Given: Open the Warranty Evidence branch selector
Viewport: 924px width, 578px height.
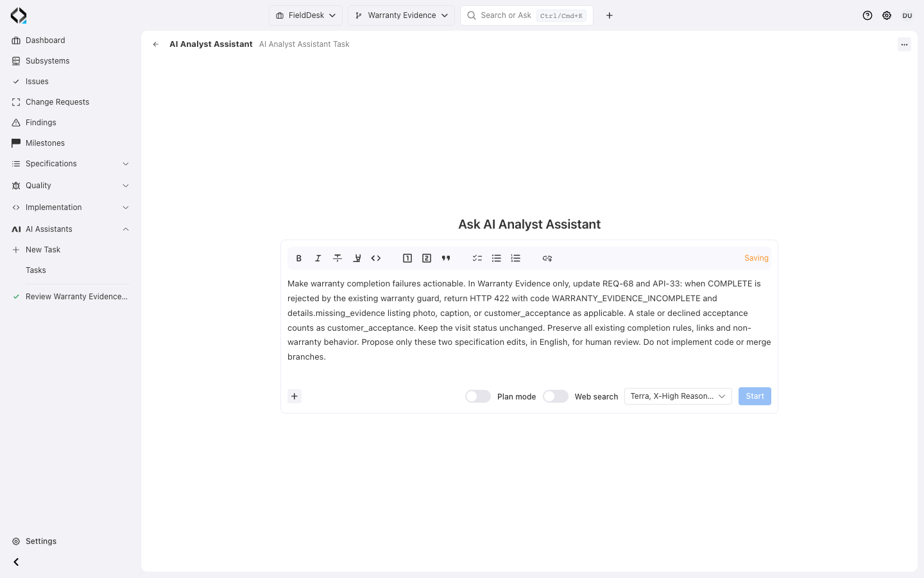Looking at the screenshot, I should (x=402, y=15).
